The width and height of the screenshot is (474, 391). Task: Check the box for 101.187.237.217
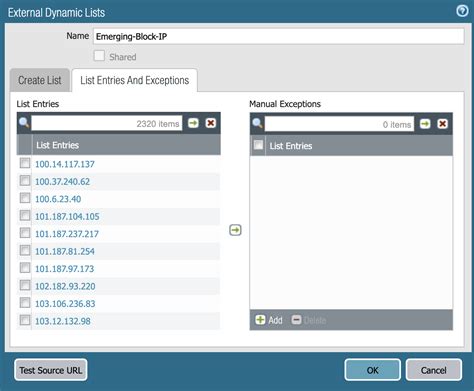tap(25, 233)
